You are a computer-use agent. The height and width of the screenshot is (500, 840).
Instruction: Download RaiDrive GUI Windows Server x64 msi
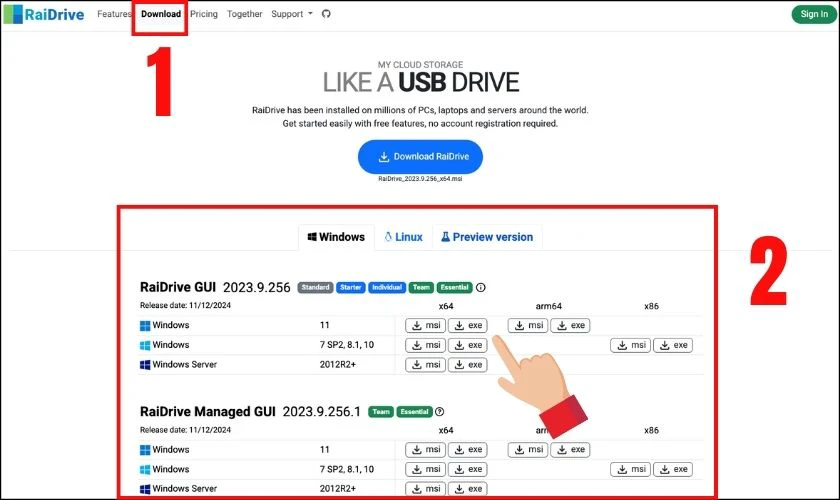[425, 365]
